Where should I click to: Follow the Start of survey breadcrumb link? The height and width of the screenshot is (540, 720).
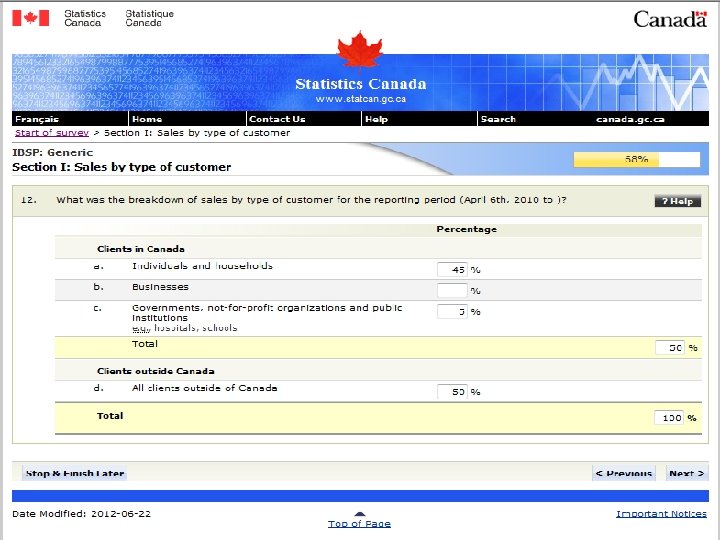tap(52, 133)
